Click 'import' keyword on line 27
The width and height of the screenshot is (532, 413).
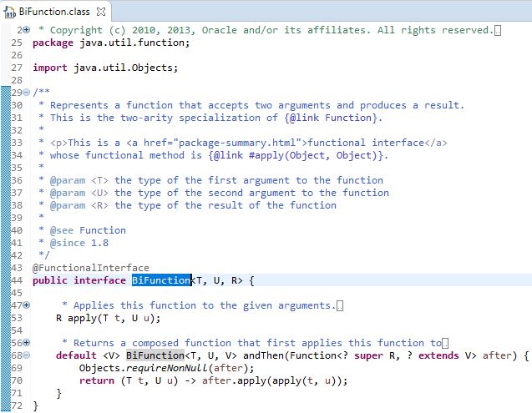coord(50,68)
